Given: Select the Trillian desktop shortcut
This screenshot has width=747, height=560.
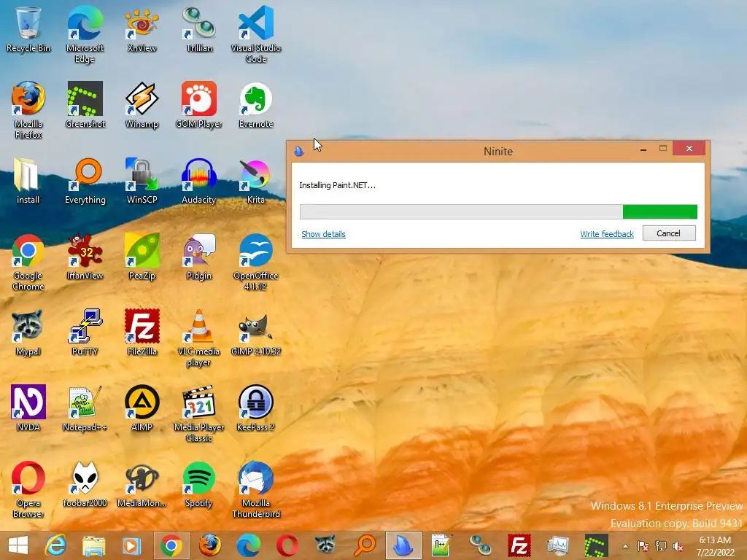Looking at the screenshot, I should point(198,29).
